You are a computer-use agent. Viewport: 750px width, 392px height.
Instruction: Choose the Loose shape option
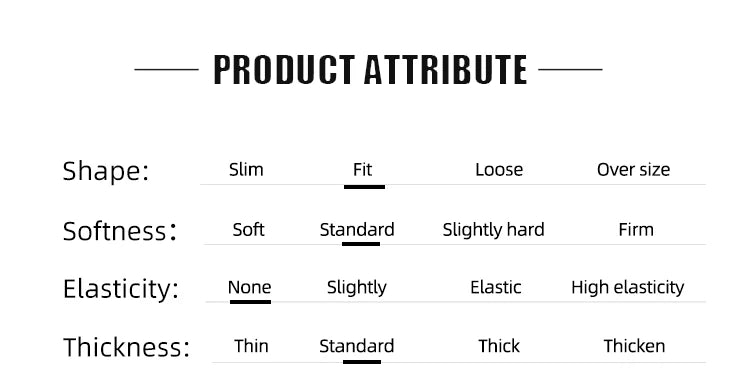499,170
